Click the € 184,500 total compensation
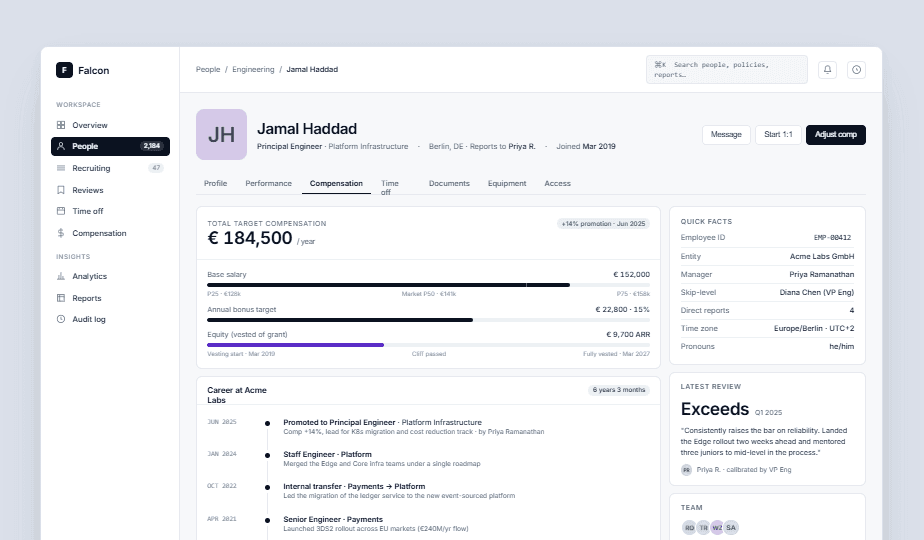924x540 pixels. pos(250,238)
